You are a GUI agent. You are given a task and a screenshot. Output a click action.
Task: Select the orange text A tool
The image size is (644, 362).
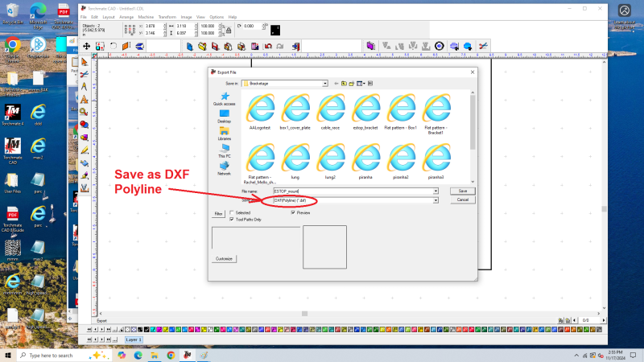pyautogui.click(x=85, y=99)
